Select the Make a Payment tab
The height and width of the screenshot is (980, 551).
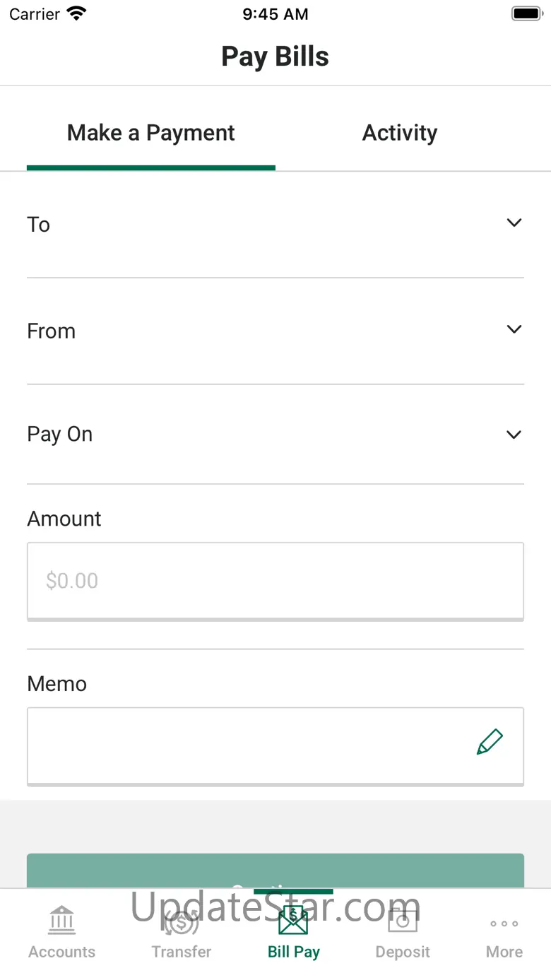coord(151,133)
